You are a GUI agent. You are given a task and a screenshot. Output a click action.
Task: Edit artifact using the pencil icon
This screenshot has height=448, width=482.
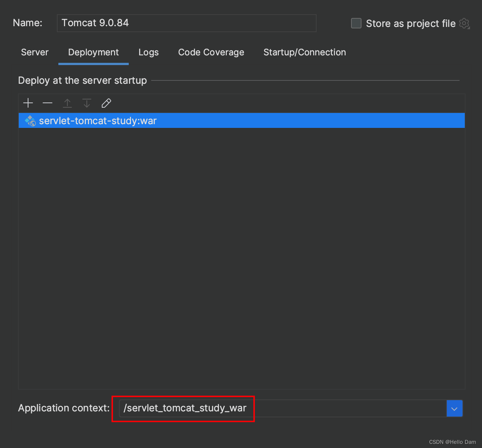pyautogui.click(x=106, y=103)
